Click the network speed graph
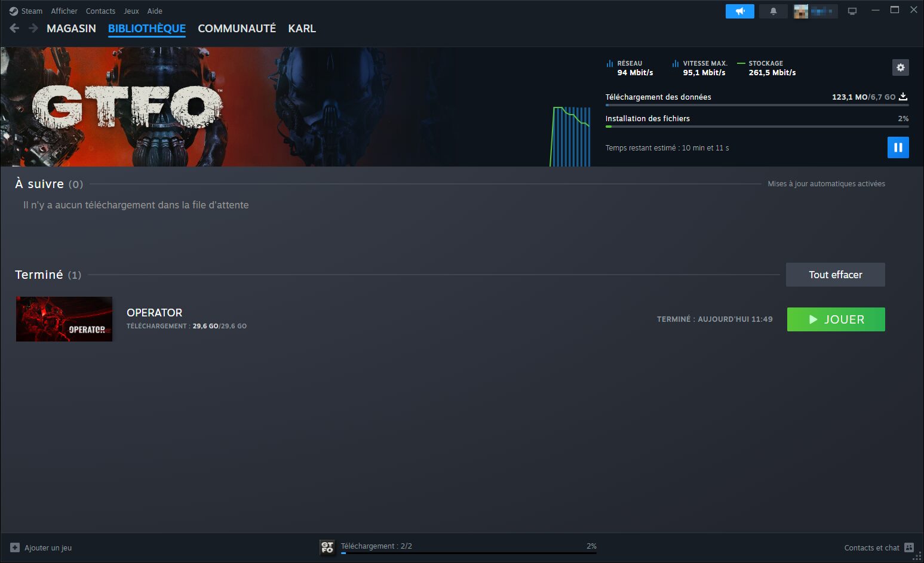Viewport: 924px width, 563px height. [x=570, y=136]
